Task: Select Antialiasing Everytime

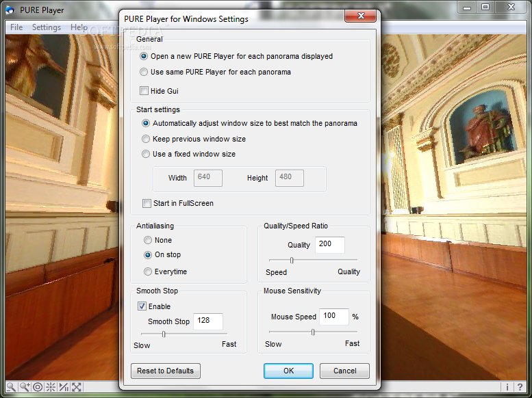Action: (148, 271)
